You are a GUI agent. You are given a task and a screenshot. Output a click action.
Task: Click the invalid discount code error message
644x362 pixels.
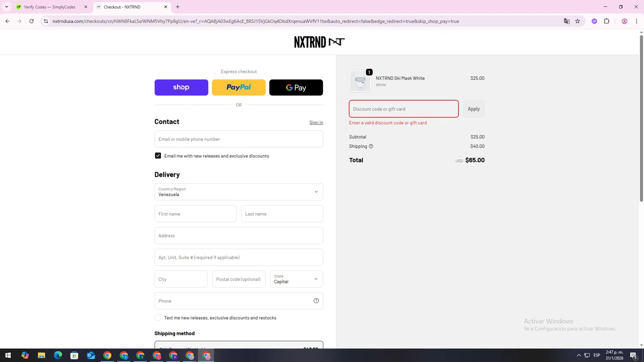click(x=388, y=123)
